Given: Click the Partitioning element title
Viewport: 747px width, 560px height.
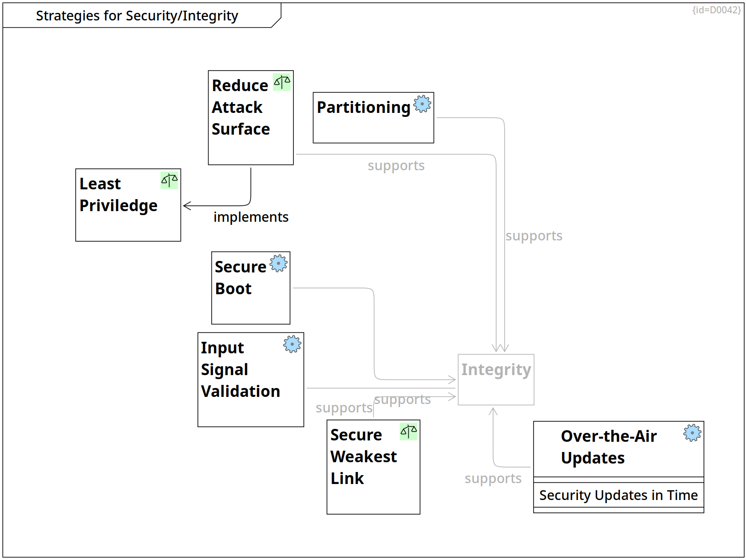Looking at the screenshot, I should click(364, 107).
